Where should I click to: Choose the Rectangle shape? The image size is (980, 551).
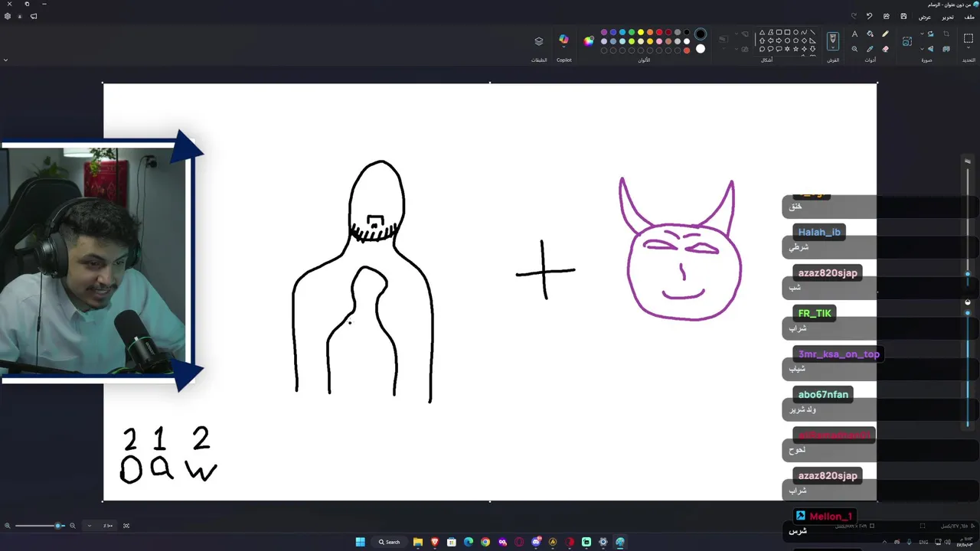(x=787, y=32)
